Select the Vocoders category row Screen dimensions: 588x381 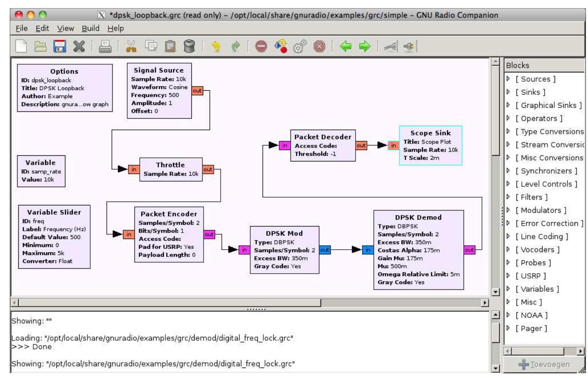coord(545,249)
